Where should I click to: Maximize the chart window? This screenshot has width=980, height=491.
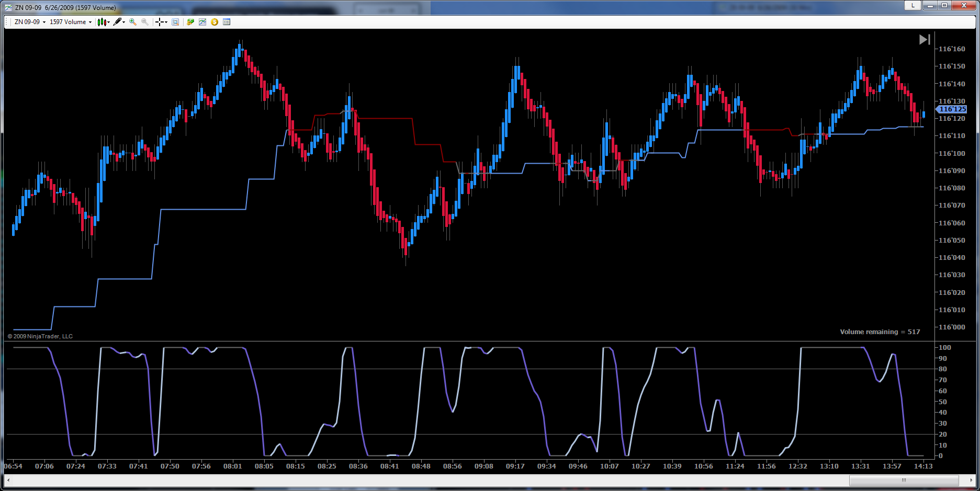[x=944, y=6]
